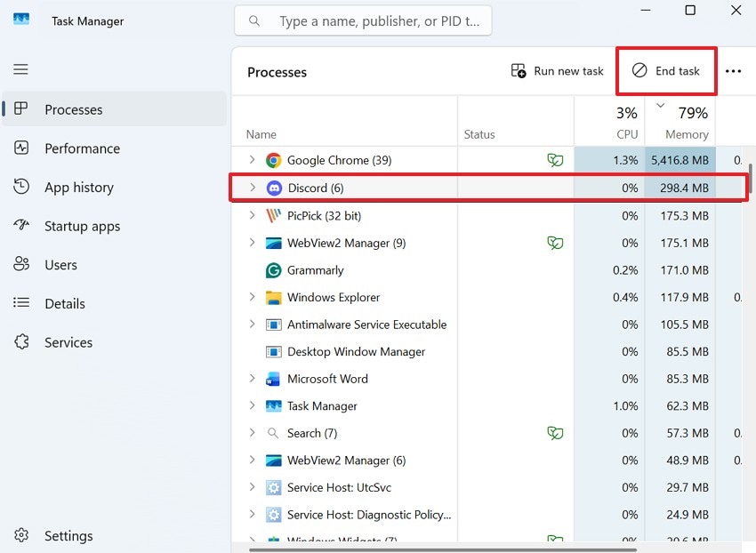This screenshot has width=756, height=553.
Task: Click the Run new task icon
Action: coord(519,71)
